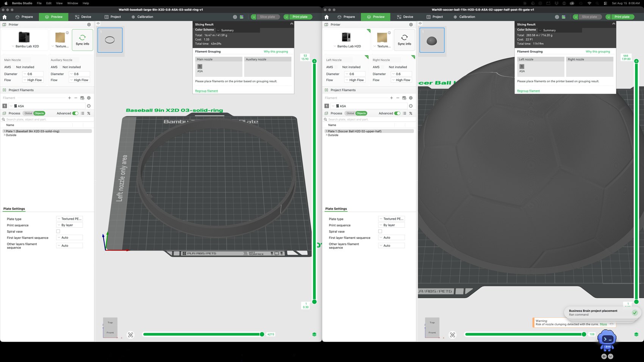Click bottom handle of left vertical layer slider

pos(314,302)
